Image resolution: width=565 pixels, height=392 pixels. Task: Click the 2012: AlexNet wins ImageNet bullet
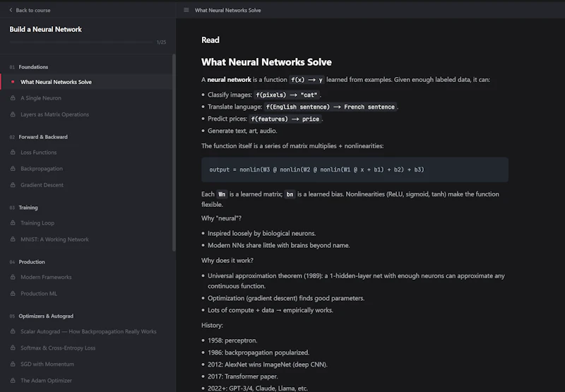point(268,364)
